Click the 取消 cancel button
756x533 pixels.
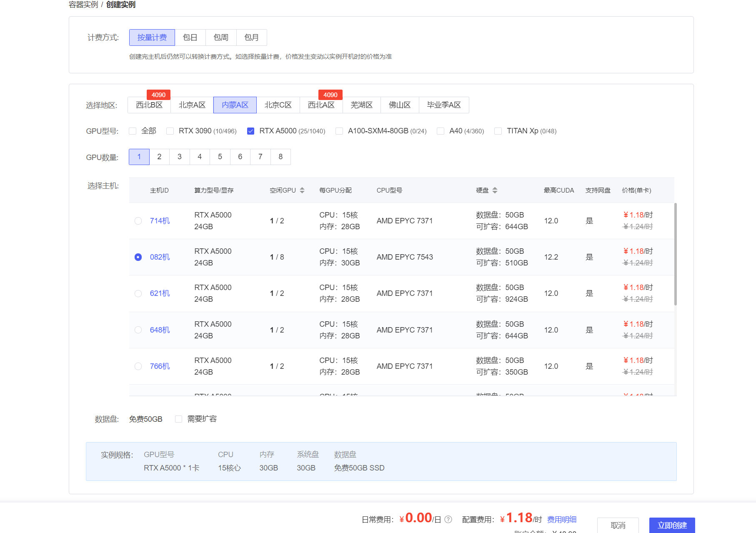tap(618, 525)
